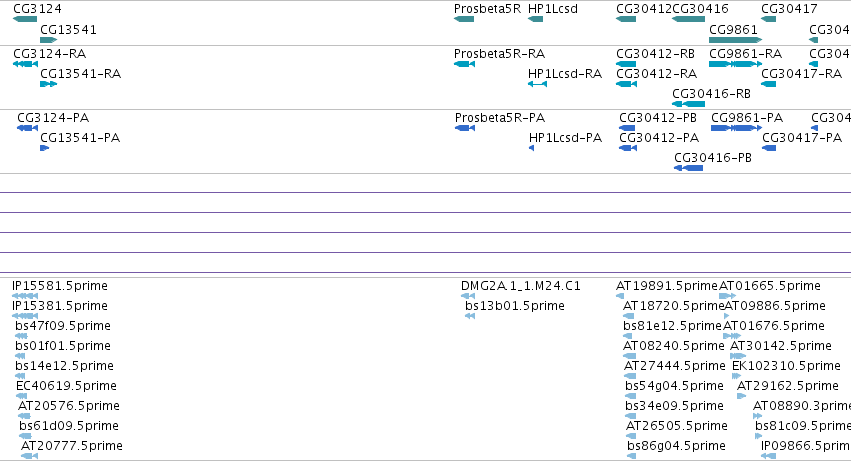Open the Prosbeta5R-RA transcript label
Viewport: 851px width, 461px height.
pyautogui.click(x=499, y=54)
